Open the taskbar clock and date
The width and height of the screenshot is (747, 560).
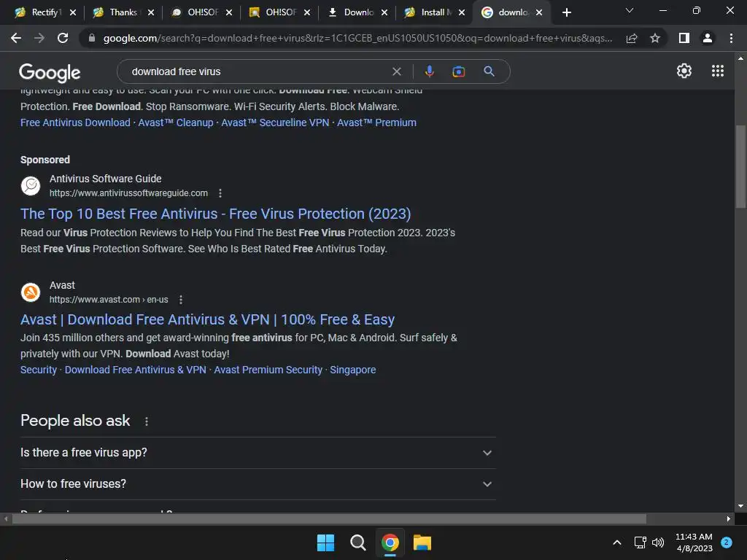pyautogui.click(x=694, y=542)
